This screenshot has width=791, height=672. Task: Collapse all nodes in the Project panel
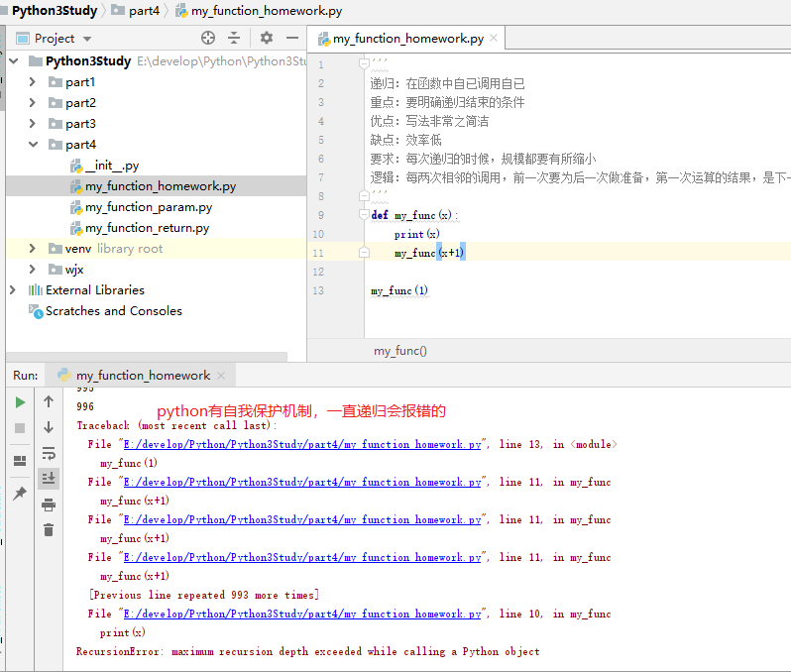(234, 38)
